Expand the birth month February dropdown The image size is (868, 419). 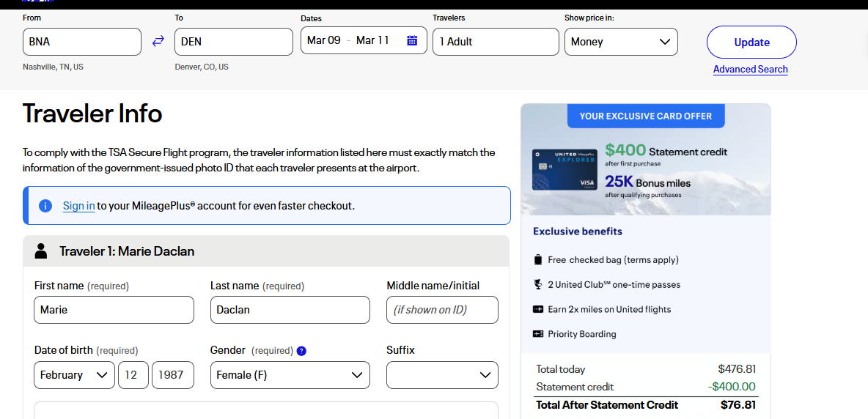[74, 375]
